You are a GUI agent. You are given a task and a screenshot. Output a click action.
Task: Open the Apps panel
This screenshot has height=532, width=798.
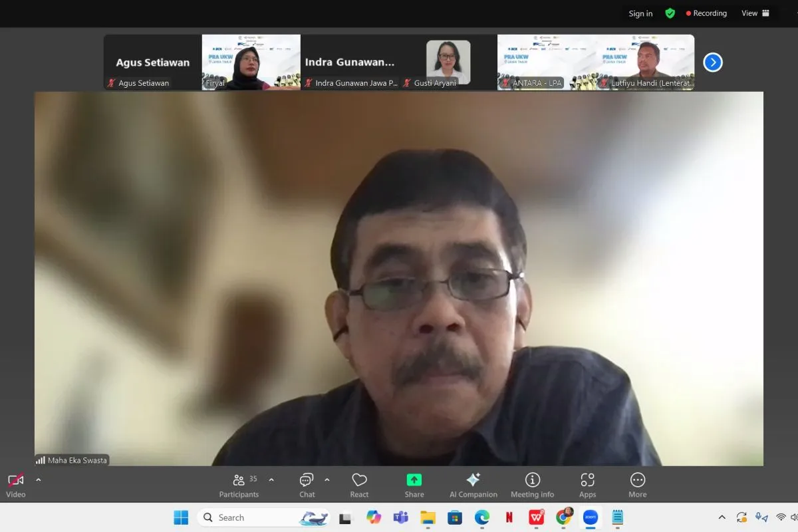587,485
